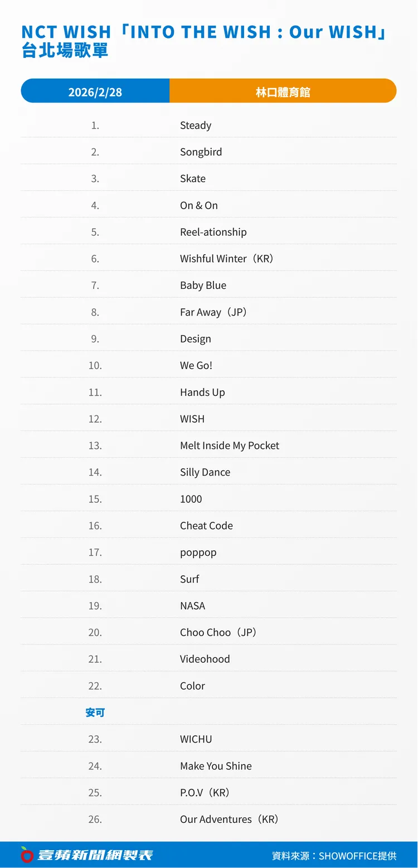This screenshot has height=868, width=418.
Task: Click the song Baby Blue
Action: tap(203, 285)
